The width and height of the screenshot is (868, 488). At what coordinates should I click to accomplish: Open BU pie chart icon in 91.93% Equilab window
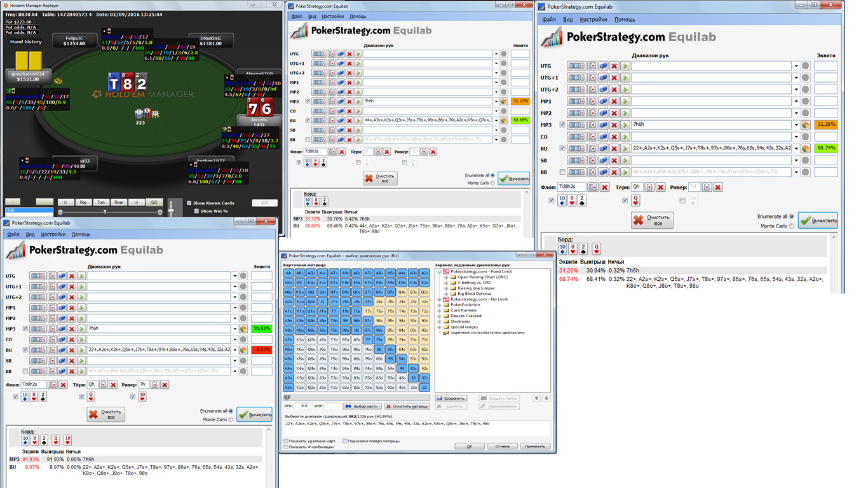(243, 350)
